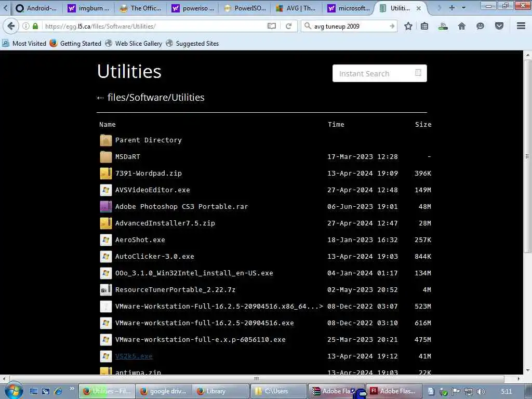Click the horizontal scrollbar at page bottom
Image resolution: width=532 pixels, height=399 pixels.
click(x=257, y=379)
